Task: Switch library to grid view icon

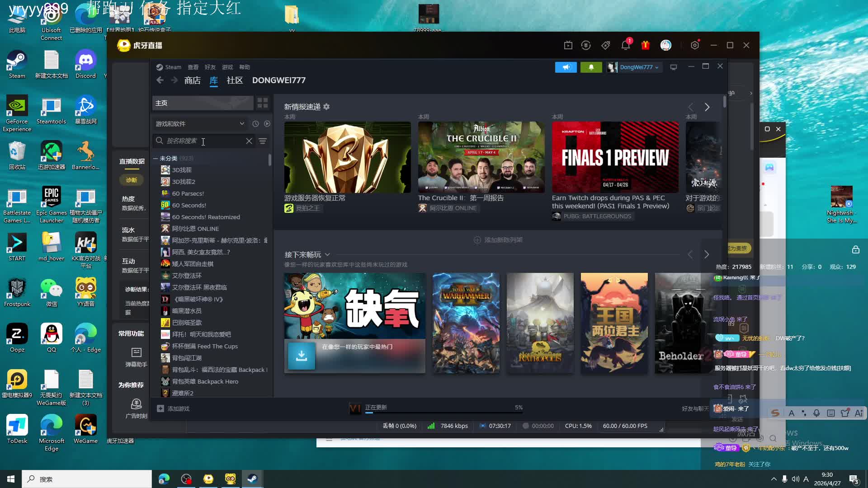Action: [x=262, y=103]
